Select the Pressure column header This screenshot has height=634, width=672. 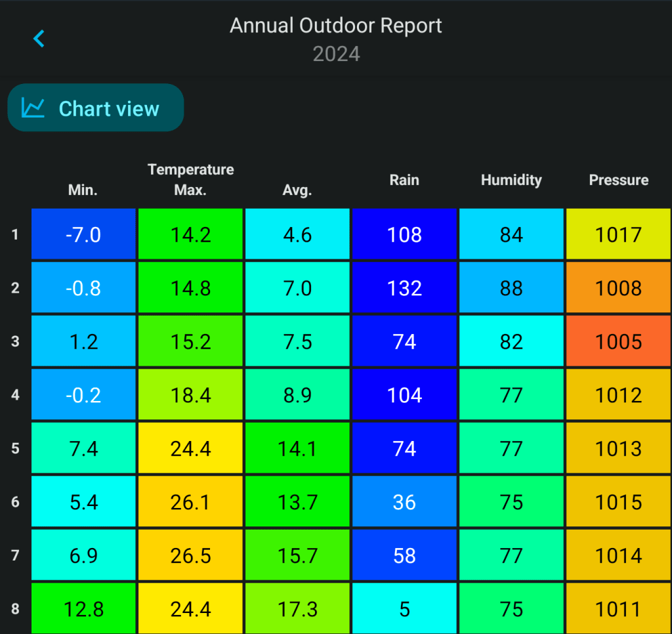tap(618, 180)
